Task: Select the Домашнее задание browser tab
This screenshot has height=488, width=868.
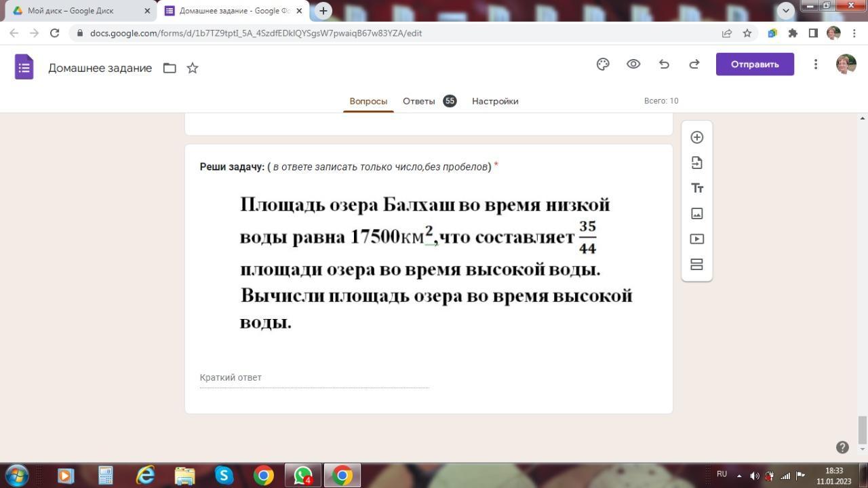Action: click(233, 11)
